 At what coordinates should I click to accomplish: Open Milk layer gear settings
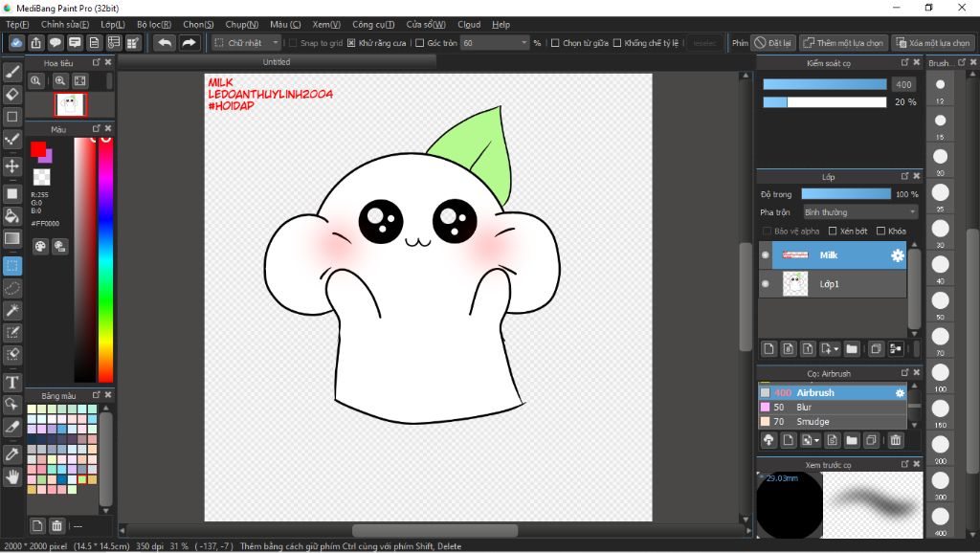pyautogui.click(x=898, y=254)
